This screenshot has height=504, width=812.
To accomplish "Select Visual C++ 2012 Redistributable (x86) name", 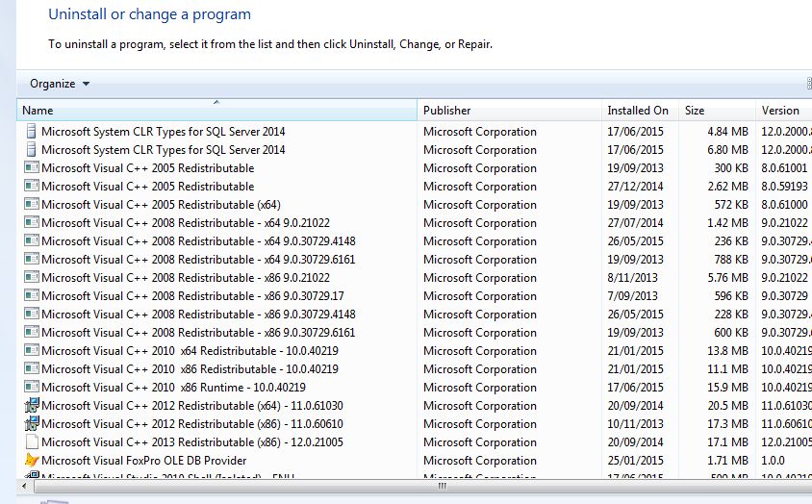I will click(192, 424).
